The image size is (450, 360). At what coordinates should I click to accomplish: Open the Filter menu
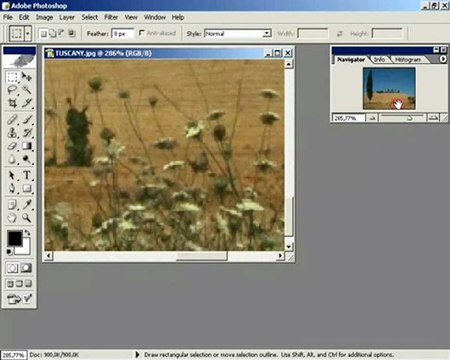click(111, 17)
